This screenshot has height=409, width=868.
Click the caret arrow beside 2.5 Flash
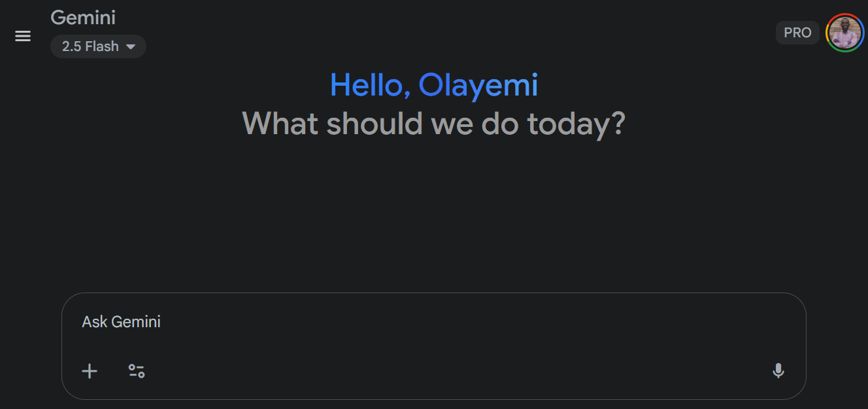131,46
